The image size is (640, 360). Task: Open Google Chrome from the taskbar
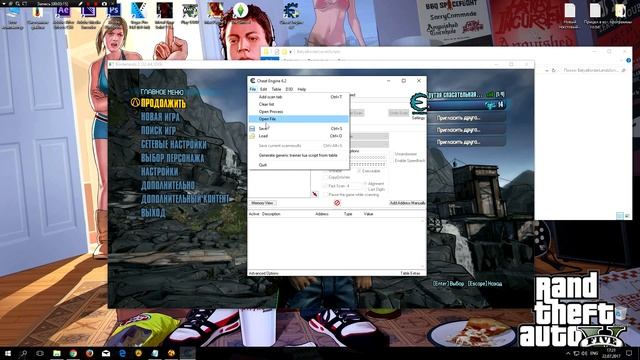point(73,353)
